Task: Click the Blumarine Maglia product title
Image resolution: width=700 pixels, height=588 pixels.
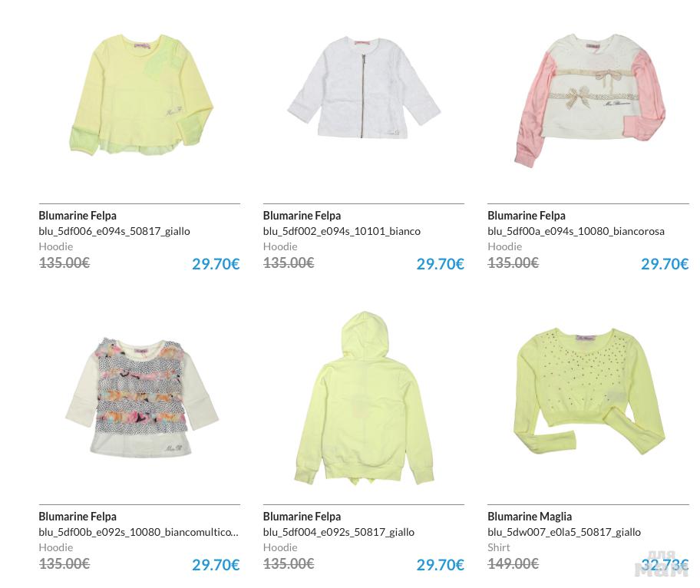Action: pyautogui.click(x=530, y=517)
